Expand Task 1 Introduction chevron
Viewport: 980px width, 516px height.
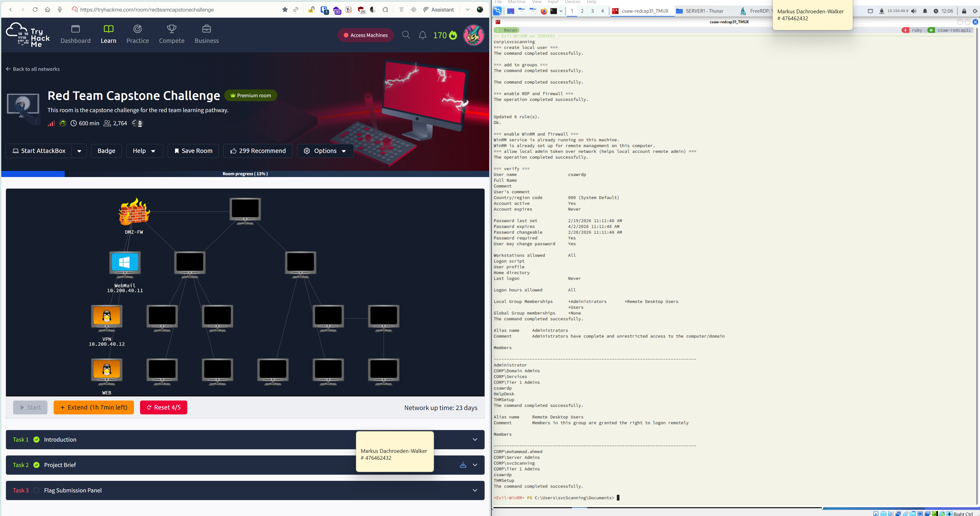pos(474,440)
